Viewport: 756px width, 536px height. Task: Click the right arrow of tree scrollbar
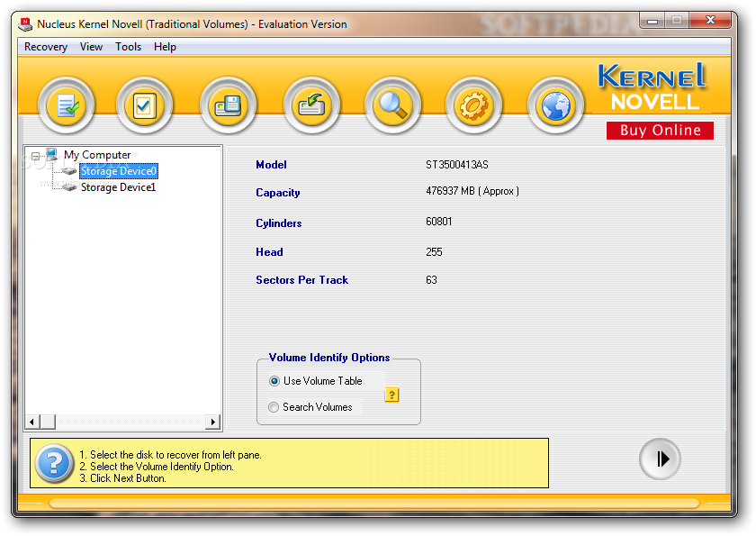coord(212,422)
